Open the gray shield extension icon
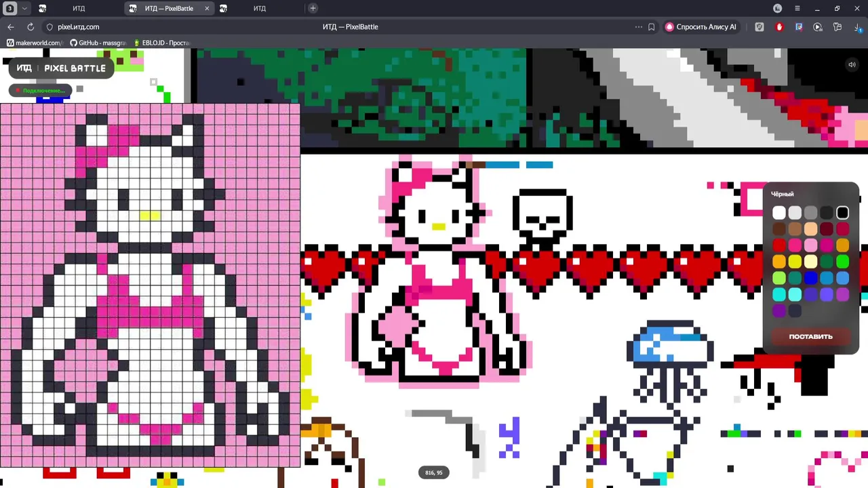This screenshot has width=868, height=488. click(759, 27)
